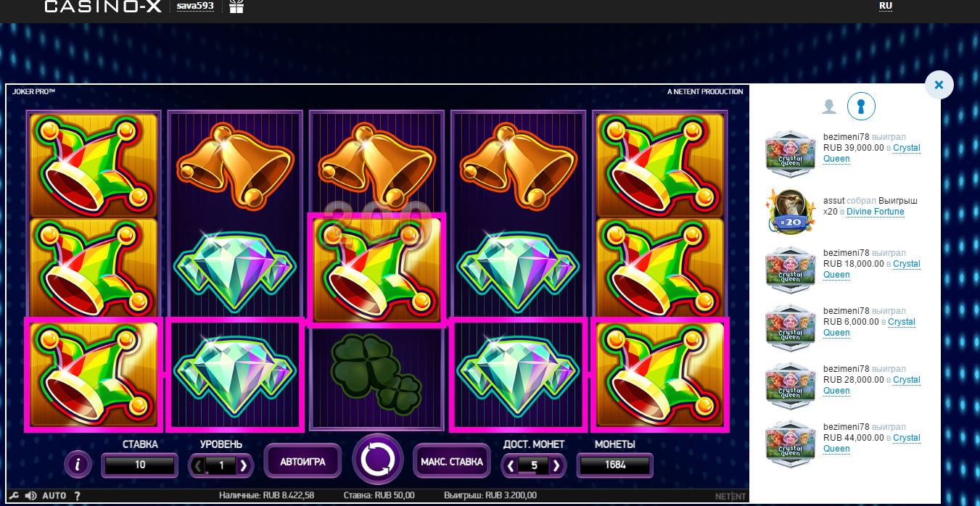Select the keyhole winners tab icon
980x506 pixels.
tap(861, 107)
